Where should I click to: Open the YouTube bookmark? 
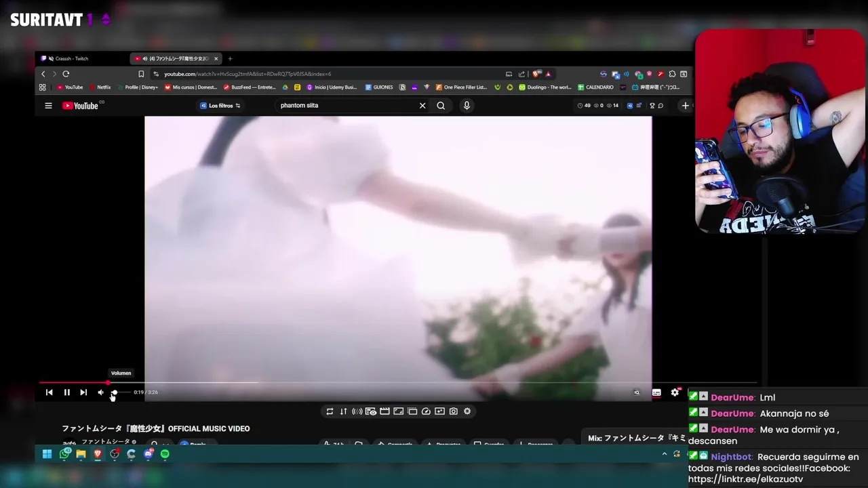pos(70,87)
